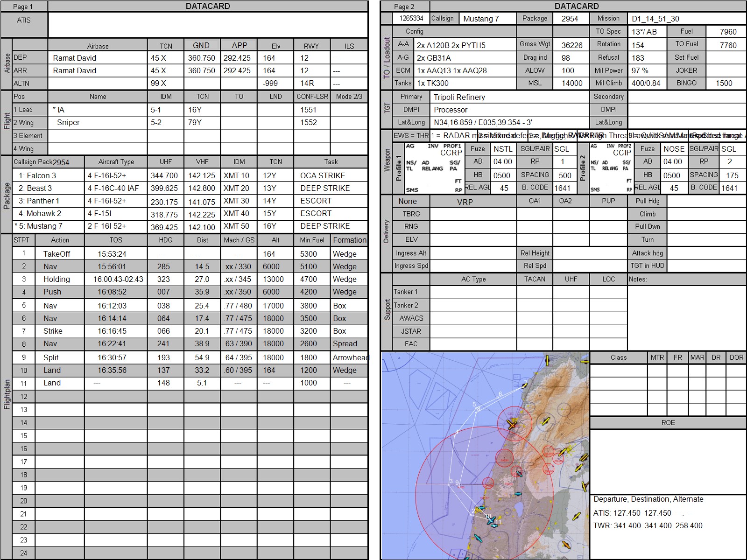747x560 pixels.
Task: Select the 'Push' action at steerpoint 4
Action: coord(52,292)
